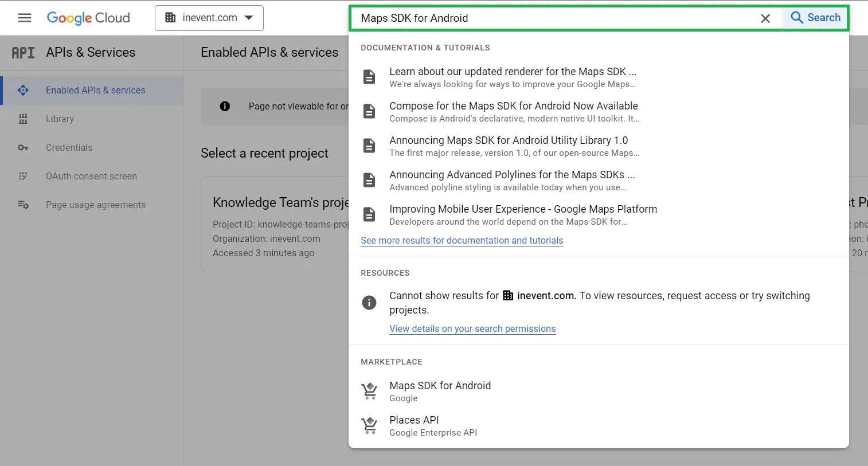Click the Page usage agreements settings icon

[23, 205]
